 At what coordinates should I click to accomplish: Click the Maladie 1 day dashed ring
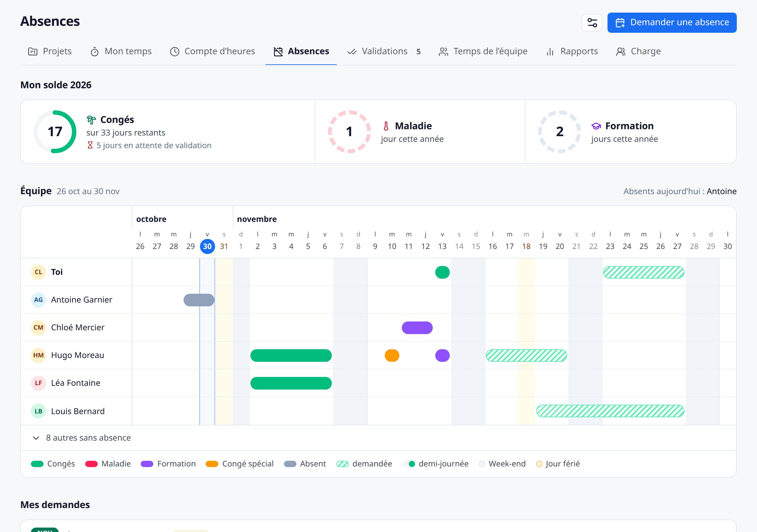349,132
